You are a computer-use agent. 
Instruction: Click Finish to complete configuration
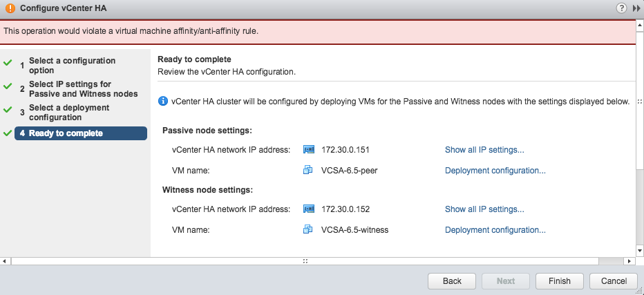click(x=560, y=281)
